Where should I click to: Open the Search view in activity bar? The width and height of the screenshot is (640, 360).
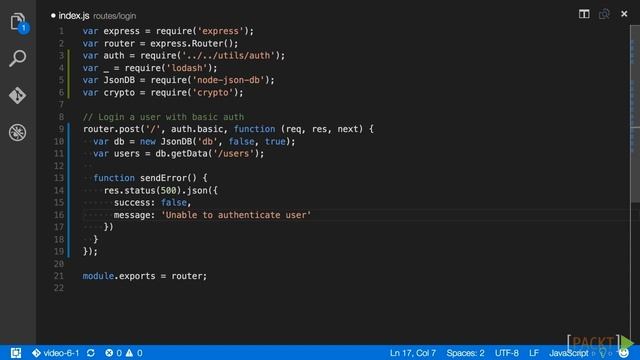point(18,58)
